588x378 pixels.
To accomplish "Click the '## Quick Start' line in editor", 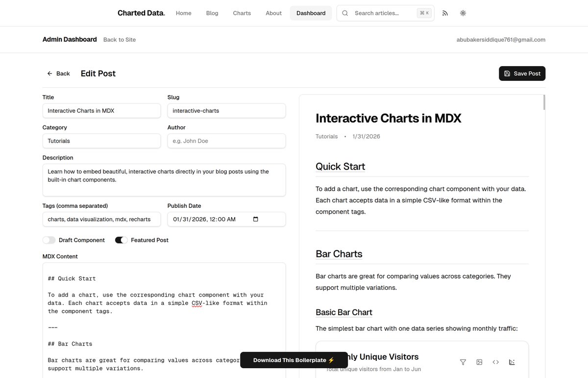I will (x=72, y=278).
